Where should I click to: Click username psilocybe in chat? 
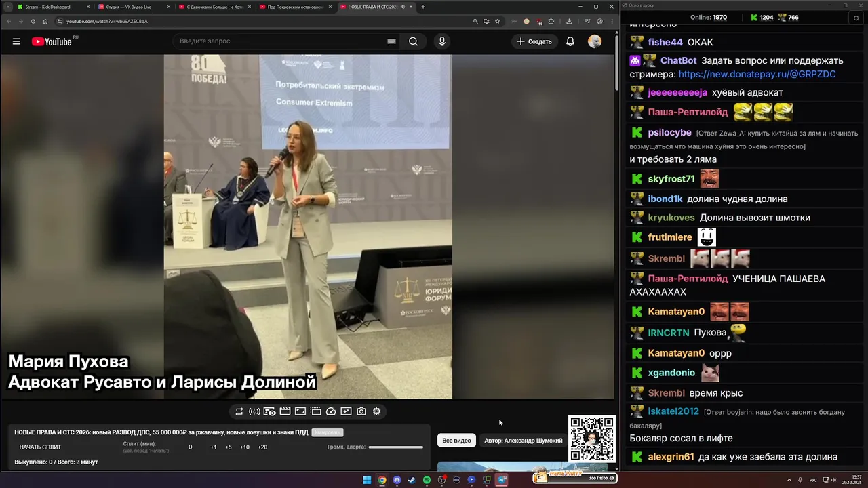click(669, 133)
